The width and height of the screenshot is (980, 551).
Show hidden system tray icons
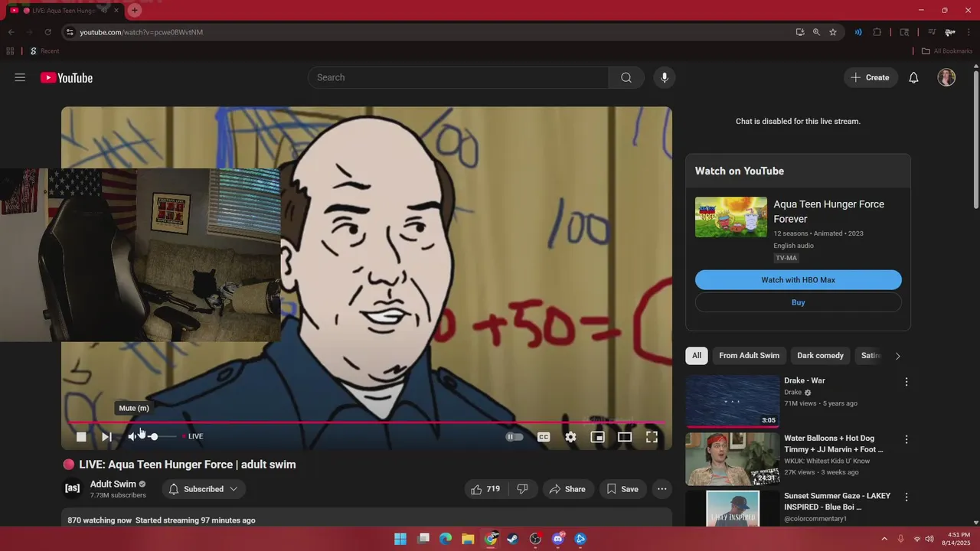click(884, 539)
